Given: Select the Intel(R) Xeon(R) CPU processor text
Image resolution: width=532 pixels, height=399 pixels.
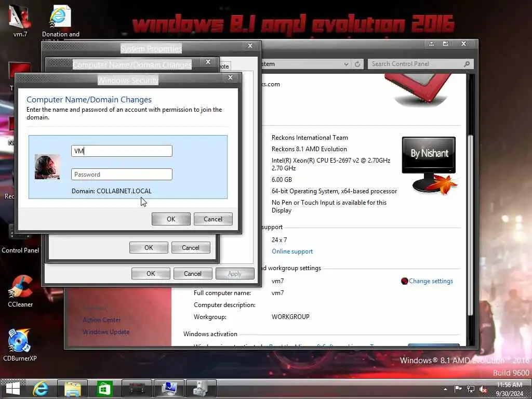Looking at the screenshot, I should [x=331, y=164].
